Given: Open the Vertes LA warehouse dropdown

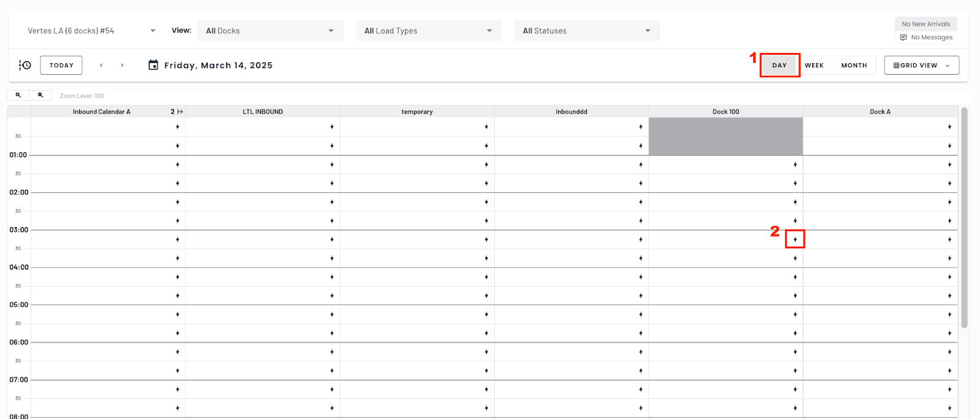Looking at the screenshot, I should pos(91,31).
